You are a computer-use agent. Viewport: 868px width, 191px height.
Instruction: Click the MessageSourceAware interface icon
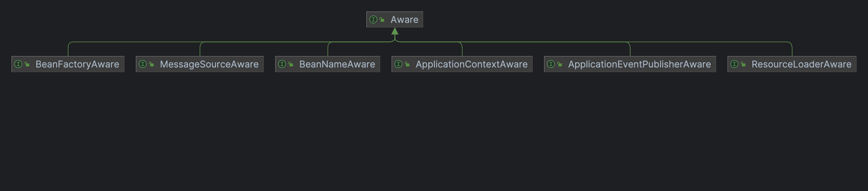coord(143,64)
